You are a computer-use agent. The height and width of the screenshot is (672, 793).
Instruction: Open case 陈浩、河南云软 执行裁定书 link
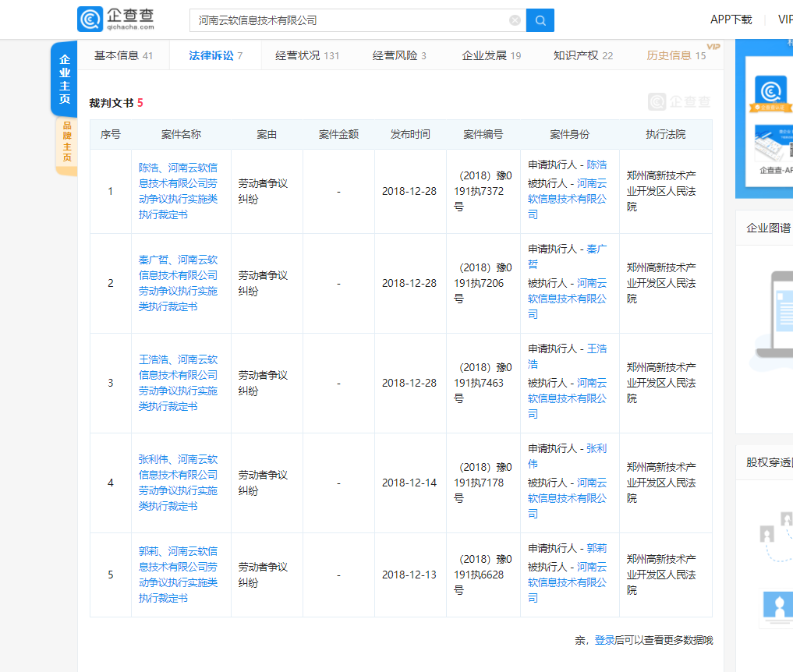tap(178, 191)
